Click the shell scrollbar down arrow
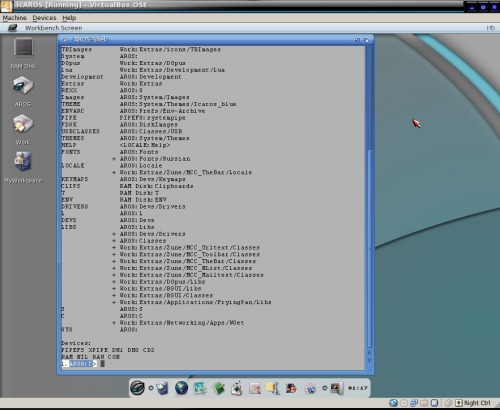 click(369, 360)
